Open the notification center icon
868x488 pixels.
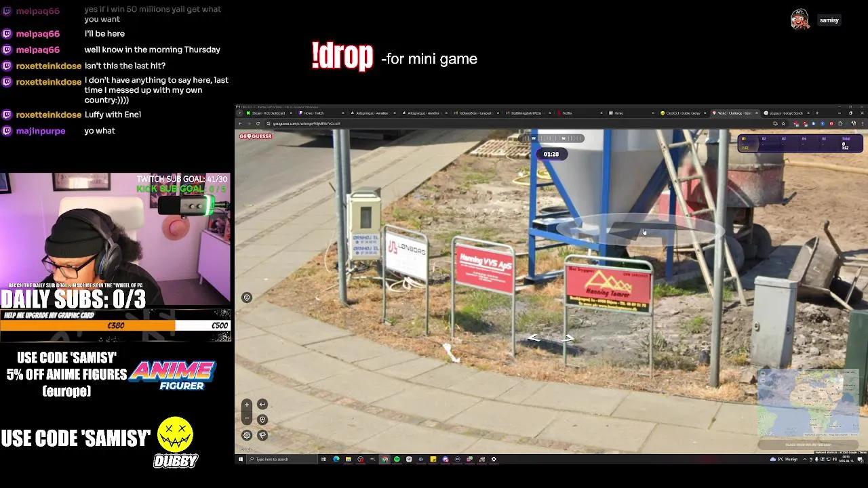point(860,460)
